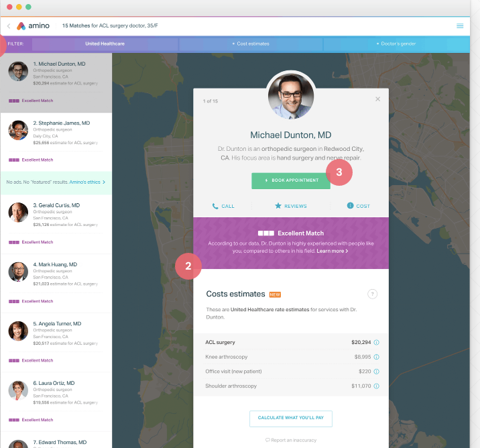
Task: Open the hamburger menu icon
Action: (x=460, y=26)
